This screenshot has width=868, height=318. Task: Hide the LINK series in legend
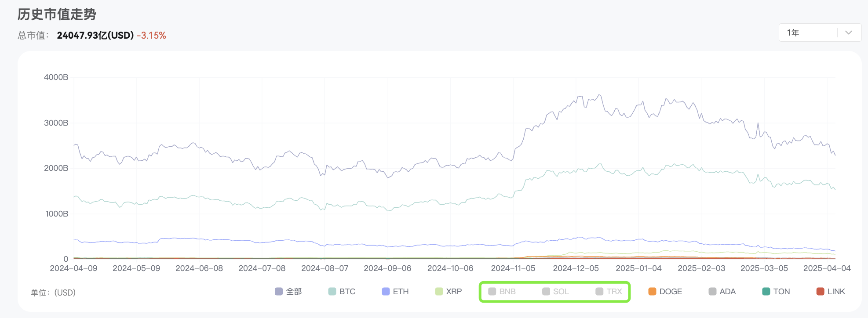[820, 292]
